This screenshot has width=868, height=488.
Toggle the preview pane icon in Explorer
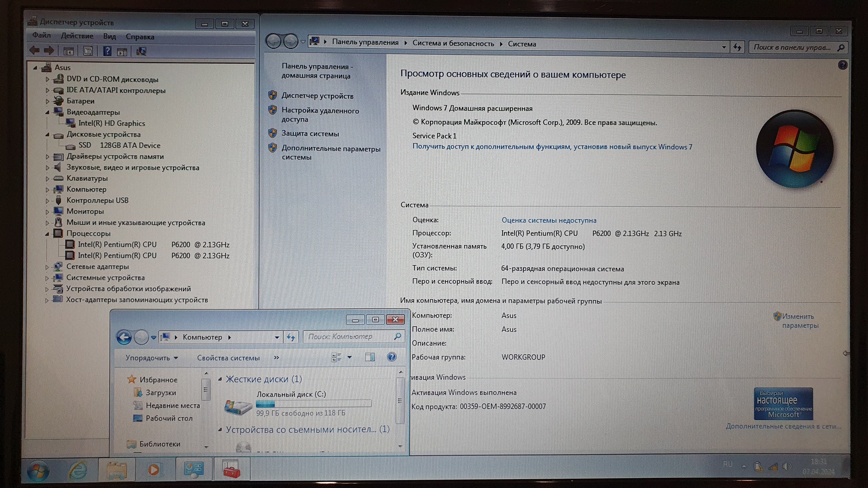(370, 357)
